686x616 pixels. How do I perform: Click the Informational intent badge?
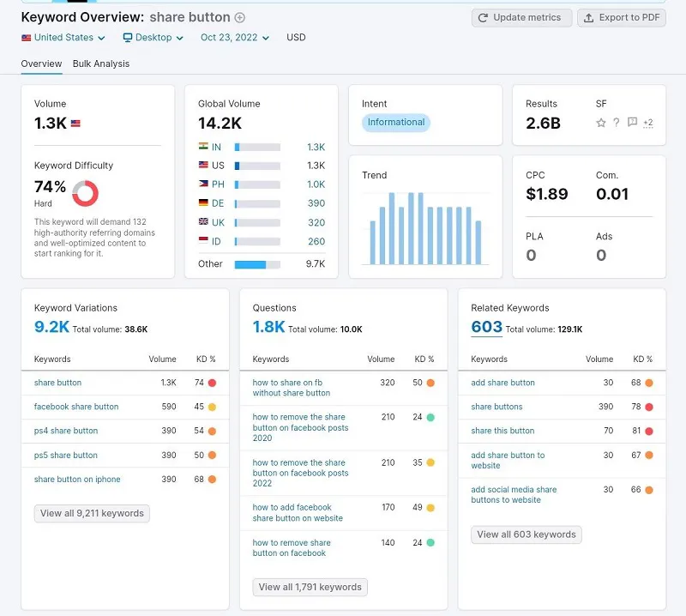pos(395,123)
